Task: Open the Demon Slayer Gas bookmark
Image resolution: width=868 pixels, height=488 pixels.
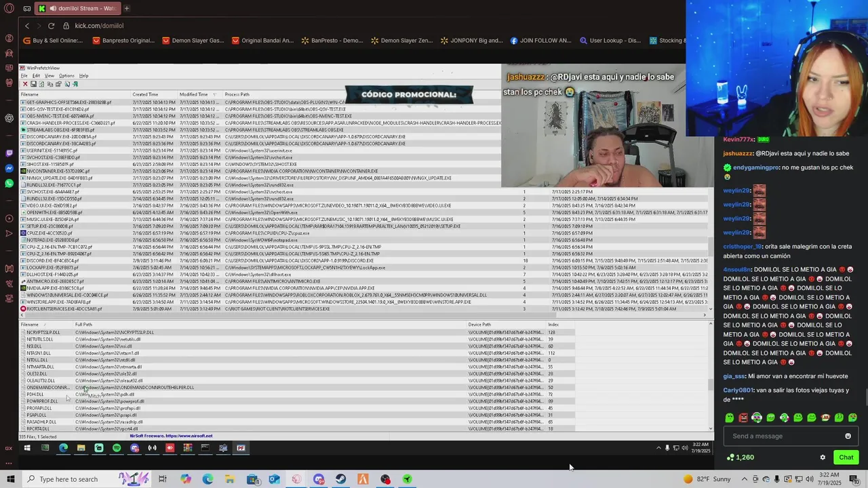Action: coord(193,41)
